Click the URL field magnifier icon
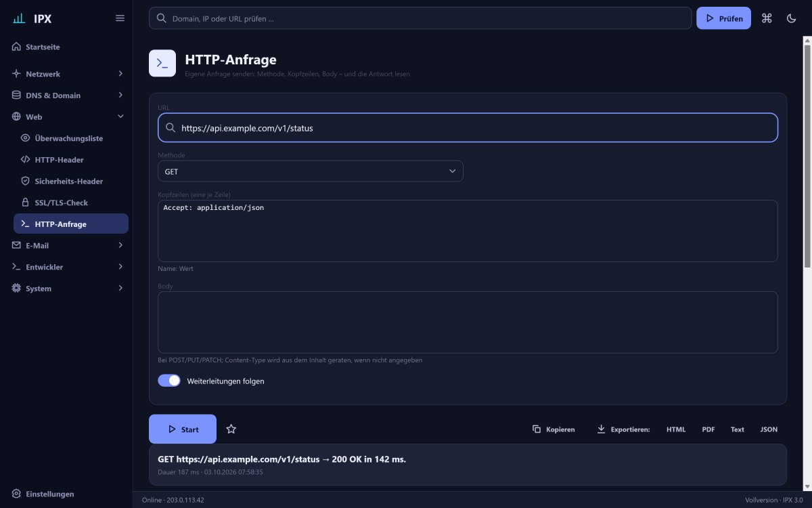Screen dimensions: 812x508 [x=171, y=127]
